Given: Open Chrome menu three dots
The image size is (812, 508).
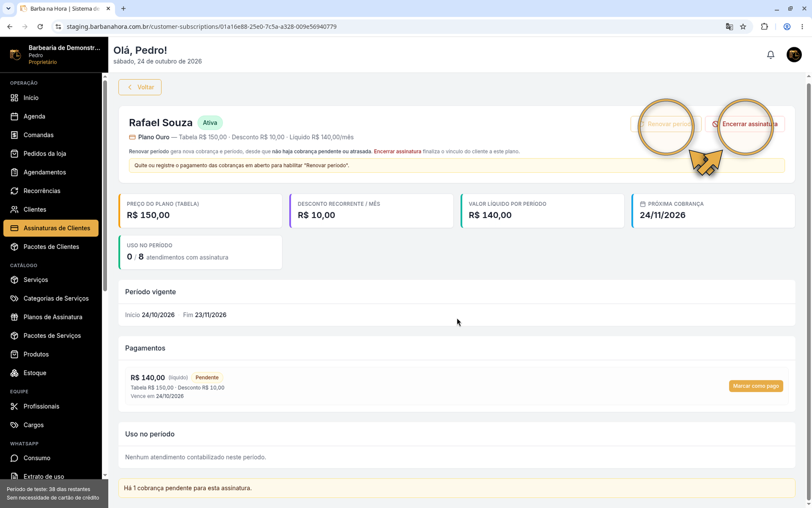Looking at the screenshot, I should [x=802, y=26].
